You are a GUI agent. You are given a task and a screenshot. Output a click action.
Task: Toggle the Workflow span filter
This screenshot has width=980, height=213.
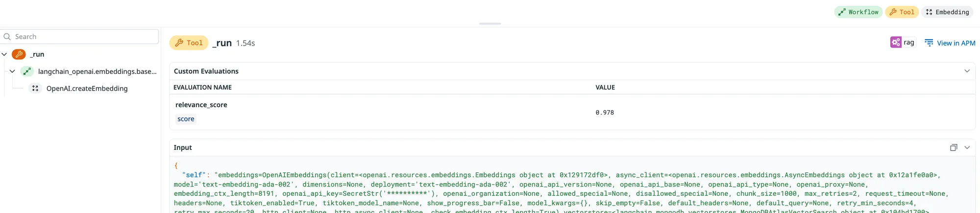tap(858, 12)
